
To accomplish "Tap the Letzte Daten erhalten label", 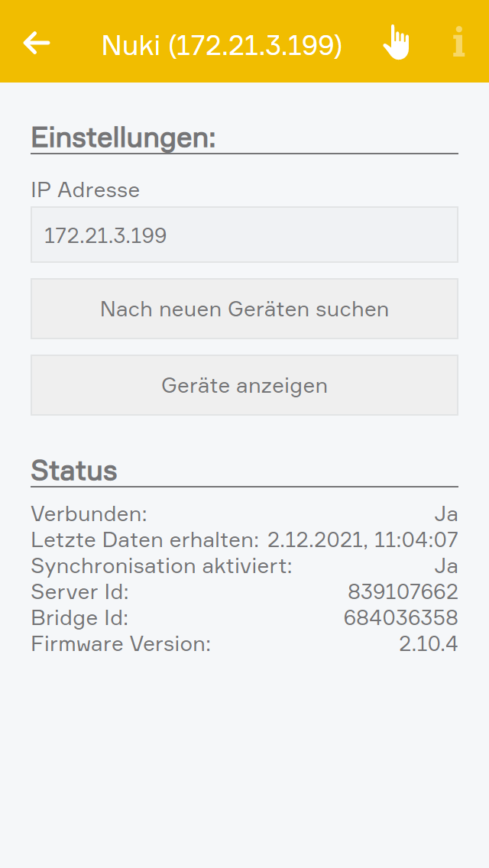I will click(x=145, y=540).
